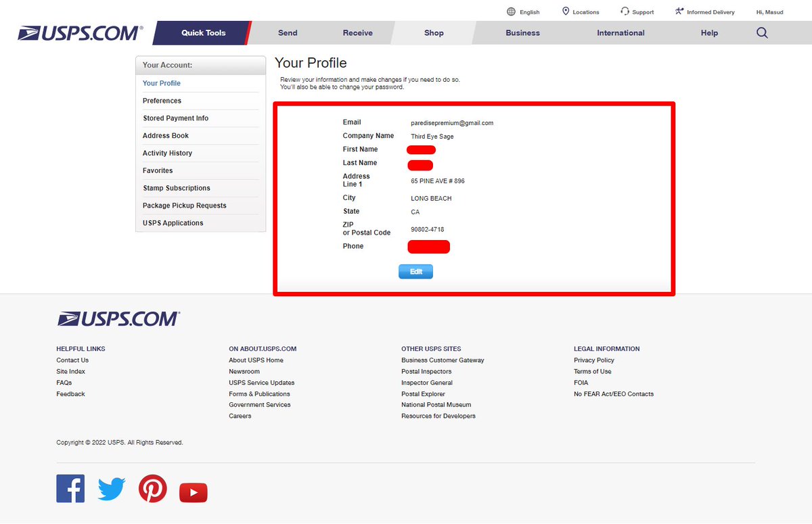
Task: Open Newsroom footer link
Action: click(244, 372)
